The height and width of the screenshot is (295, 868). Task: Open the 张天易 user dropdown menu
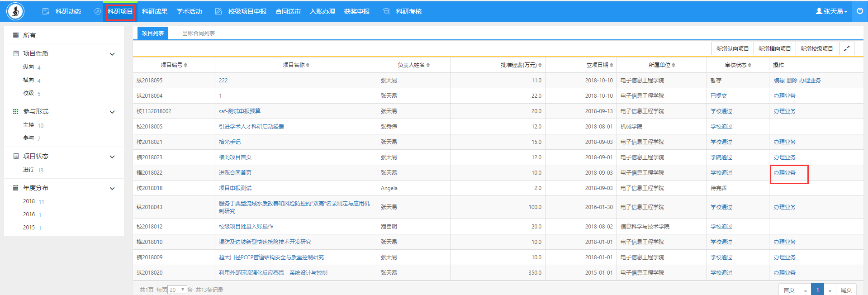[831, 11]
